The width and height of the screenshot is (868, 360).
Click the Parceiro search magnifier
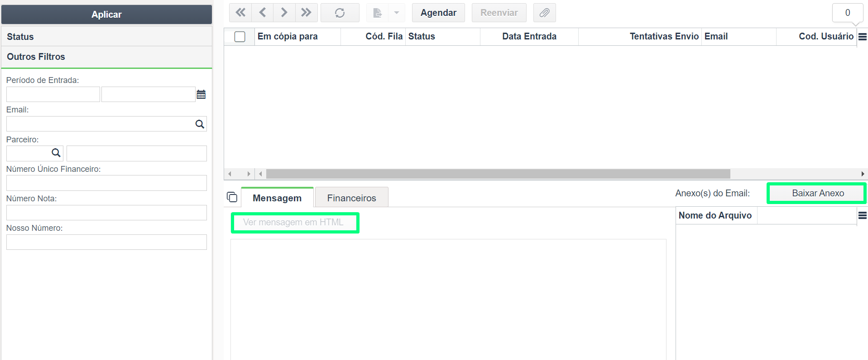pos(56,153)
